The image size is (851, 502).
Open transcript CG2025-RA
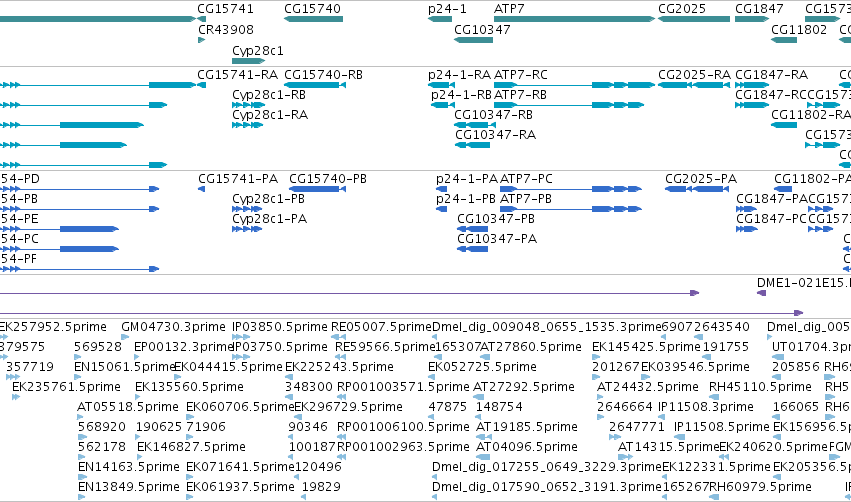(695, 74)
